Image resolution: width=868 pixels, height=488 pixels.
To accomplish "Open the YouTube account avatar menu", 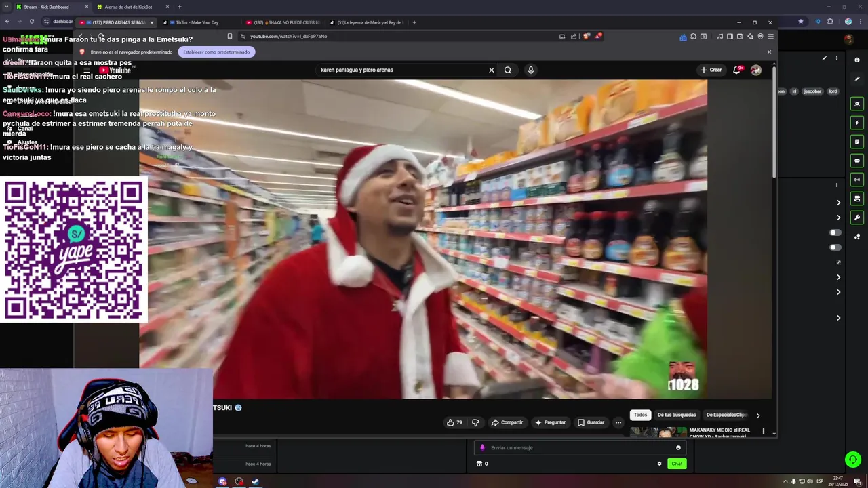I will (x=756, y=70).
